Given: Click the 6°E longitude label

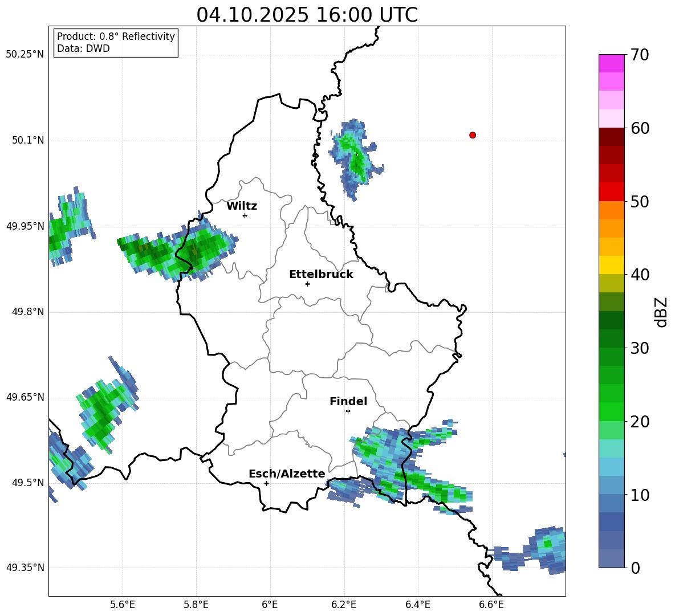Looking at the screenshot, I should click(270, 605).
